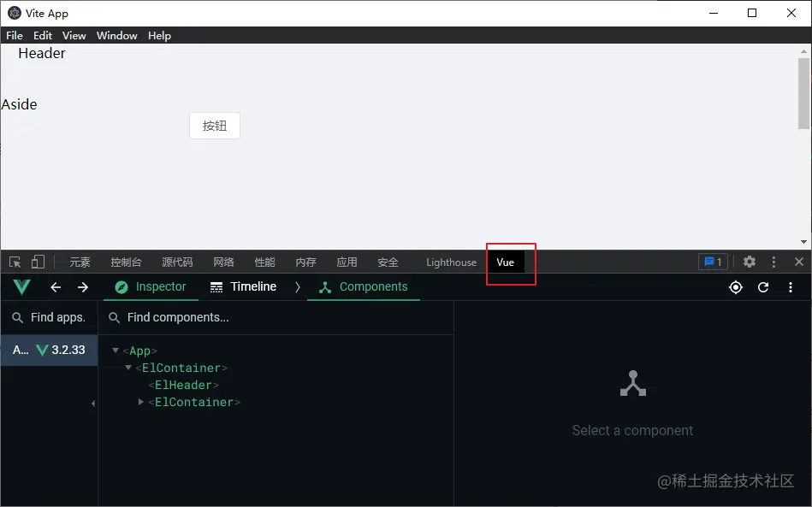
Task: Open the 应用 DevTools tab
Action: coord(347,262)
